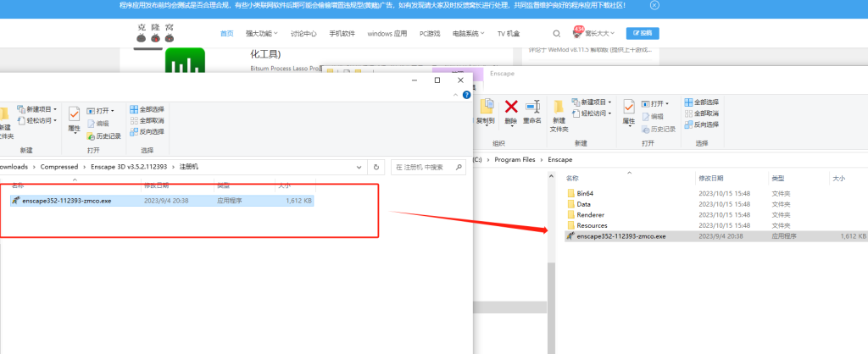
Task: Click the 克隆窝 site logo
Action: [x=155, y=33]
